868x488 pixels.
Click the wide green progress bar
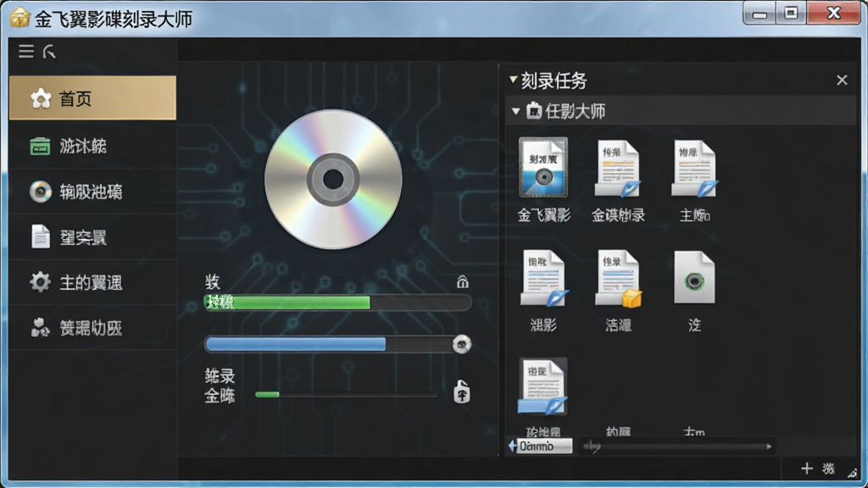pos(337,302)
